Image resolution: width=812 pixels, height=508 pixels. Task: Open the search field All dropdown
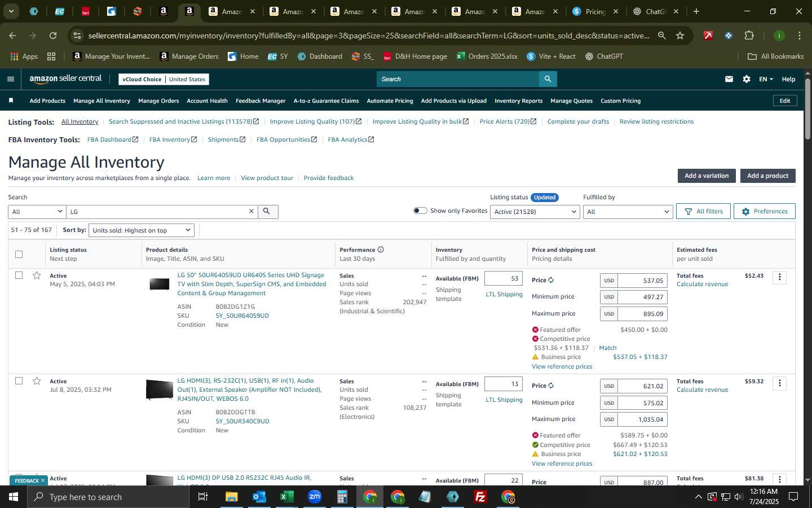pyautogui.click(x=37, y=212)
